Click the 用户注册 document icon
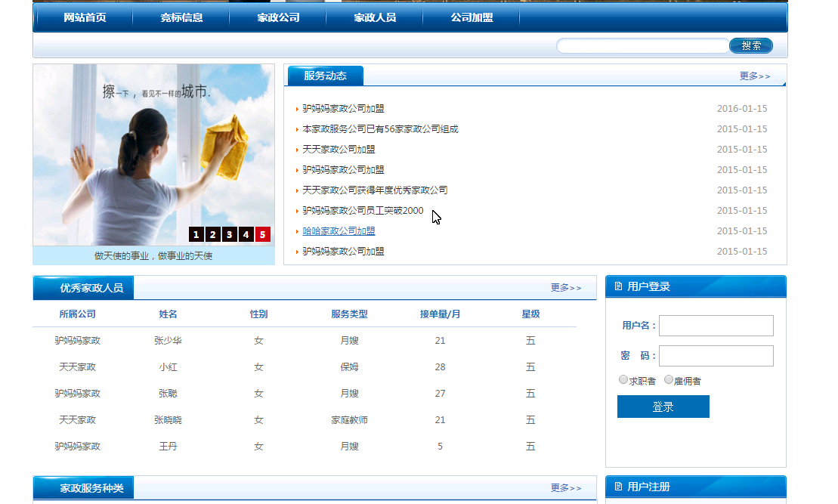 [x=618, y=487]
